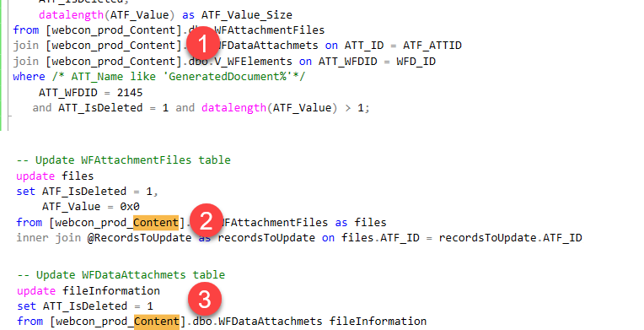Click "datalength(ATF_Value) > 1;" condition
Image resolution: width=644 pixels, height=330 pixels.
(286, 108)
